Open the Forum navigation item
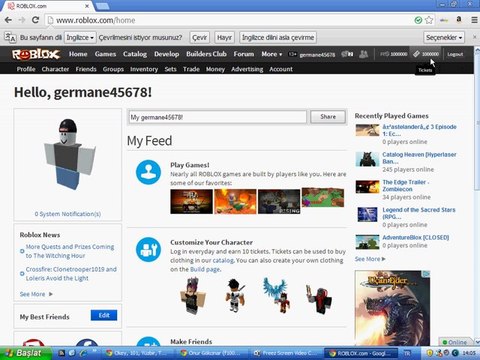This screenshot has height=360, width=480. pyautogui.click(x=244, y=54)
